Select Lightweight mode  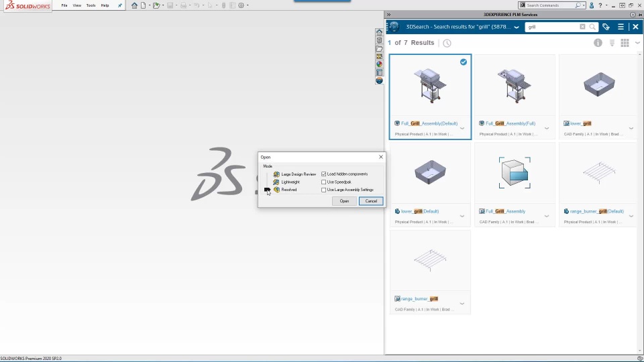287,182
